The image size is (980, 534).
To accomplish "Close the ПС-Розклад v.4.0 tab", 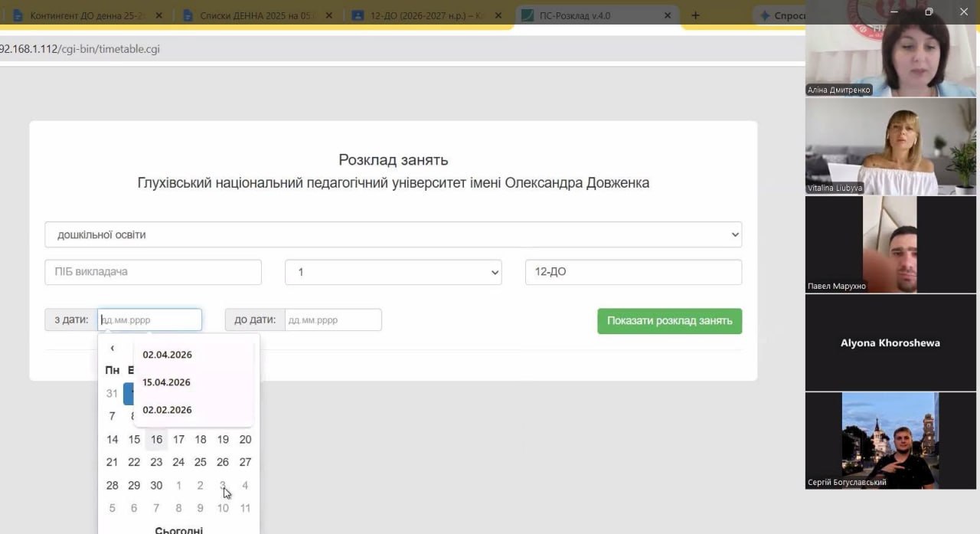I will 667,15.
